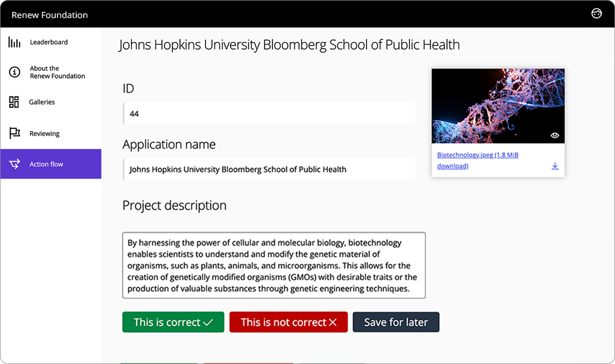Click into the ID field containing 44

pos(269,114)
